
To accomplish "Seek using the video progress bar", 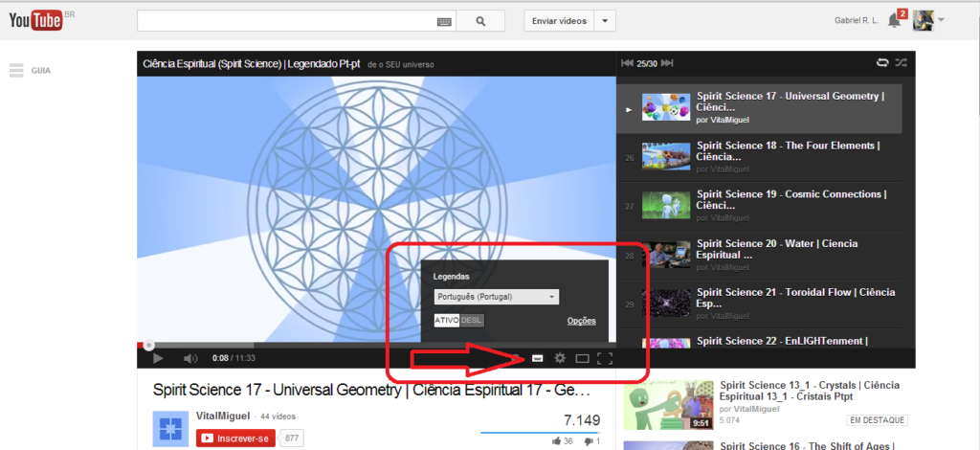I will tap(376, 345).
